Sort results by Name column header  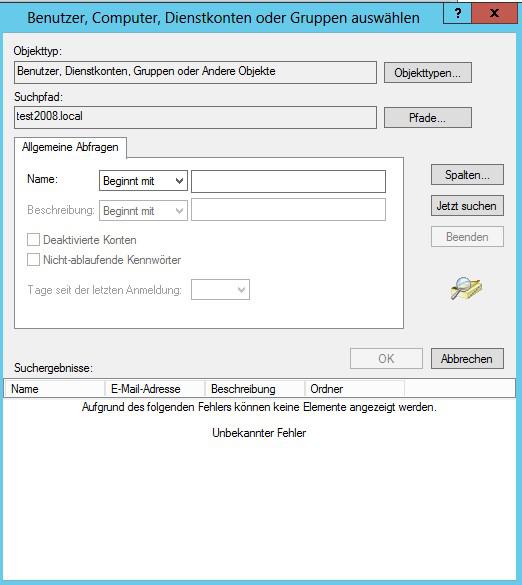point(54,389)
